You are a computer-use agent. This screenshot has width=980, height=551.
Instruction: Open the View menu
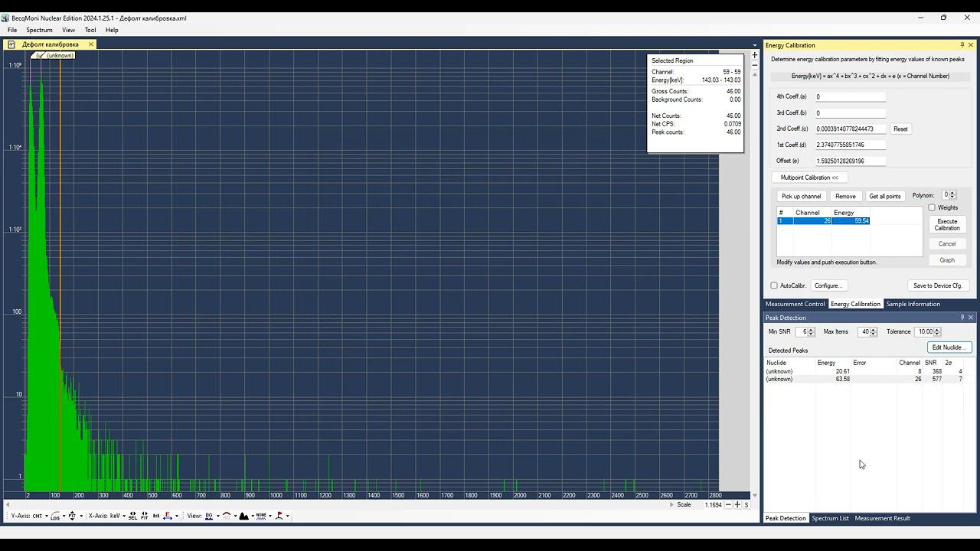(x=68, y=30)
